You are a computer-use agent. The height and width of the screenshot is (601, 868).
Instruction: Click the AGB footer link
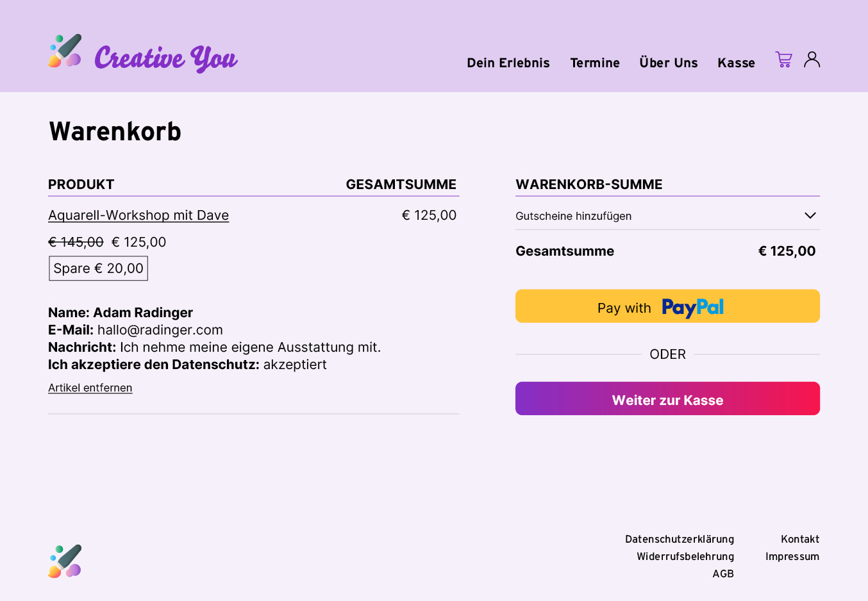pos(723,574)
